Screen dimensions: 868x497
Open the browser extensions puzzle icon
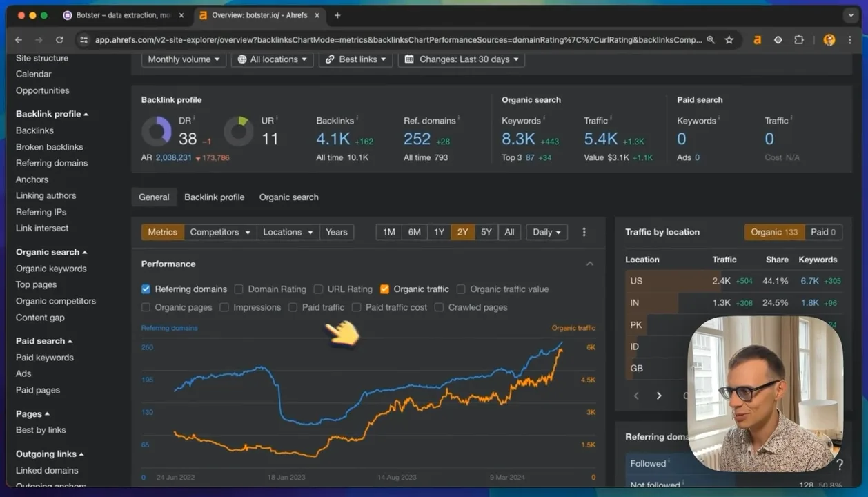[x=799, y=40]
